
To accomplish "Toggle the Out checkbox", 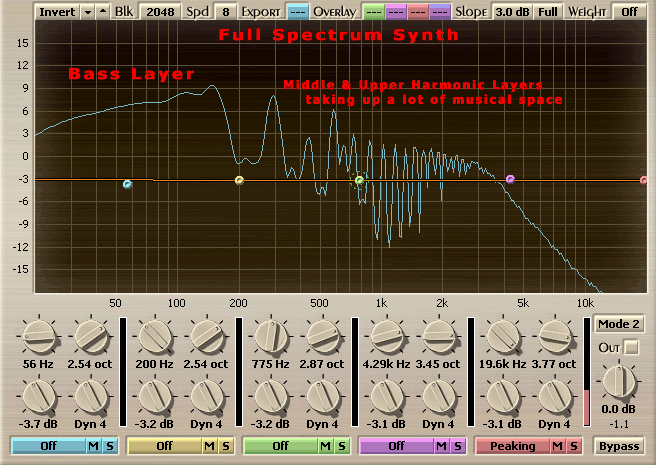I will click(x=631, y=347).
